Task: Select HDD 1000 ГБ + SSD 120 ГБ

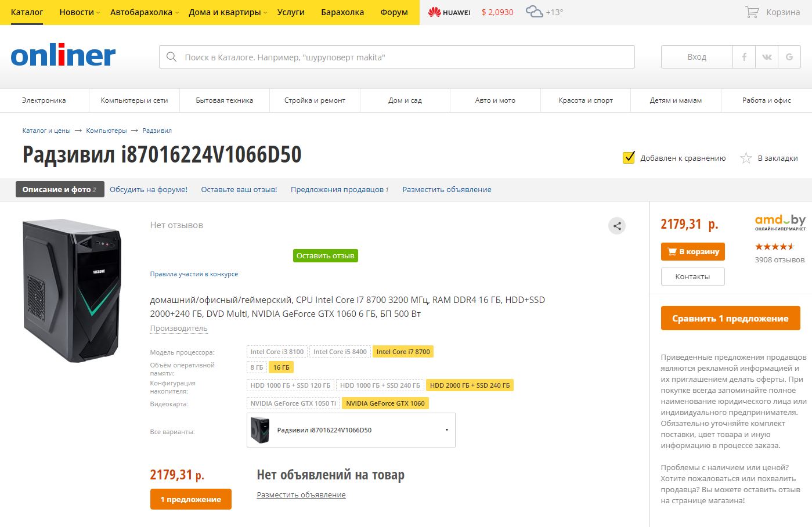Action: (290, 385)
